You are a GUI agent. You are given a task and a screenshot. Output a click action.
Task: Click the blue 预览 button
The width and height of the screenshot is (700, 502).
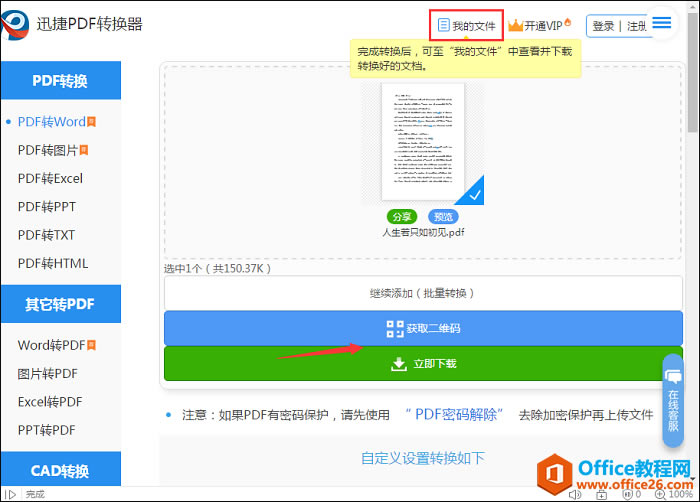click(x=443, y=217)
